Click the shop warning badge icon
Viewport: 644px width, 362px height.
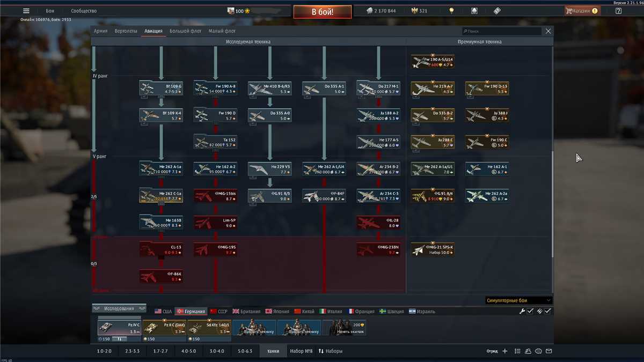[595, 11]
